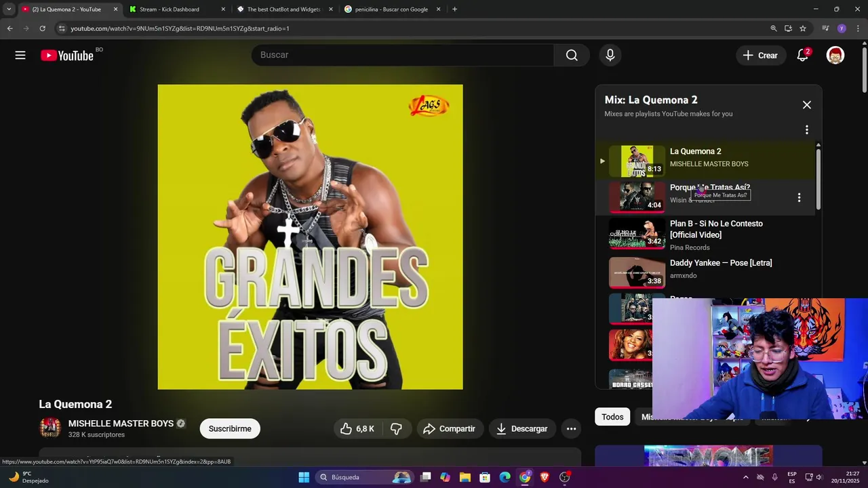Switch the ESP keyboard language indicator
This screenshot has height=488, width=868.
792,477
